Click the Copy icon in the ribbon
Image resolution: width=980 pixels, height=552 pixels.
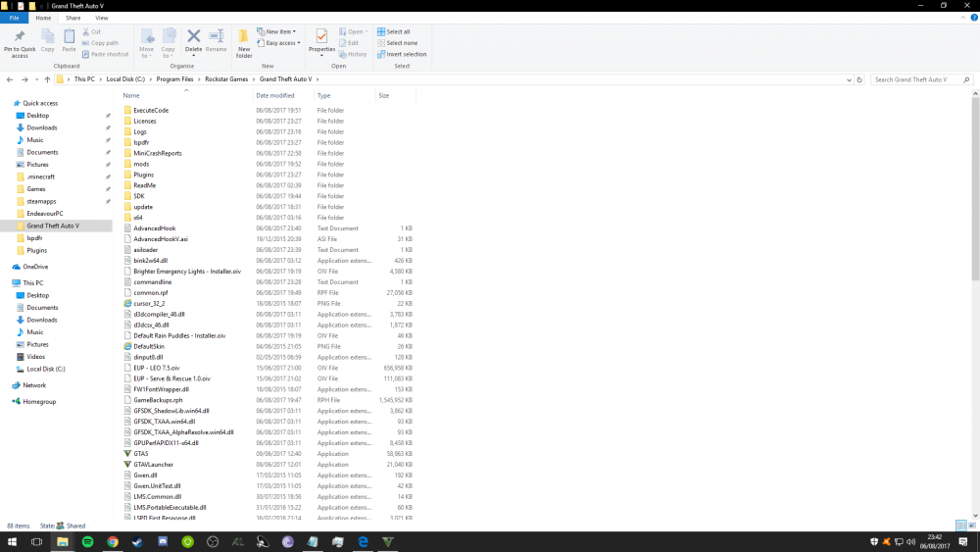47,40
